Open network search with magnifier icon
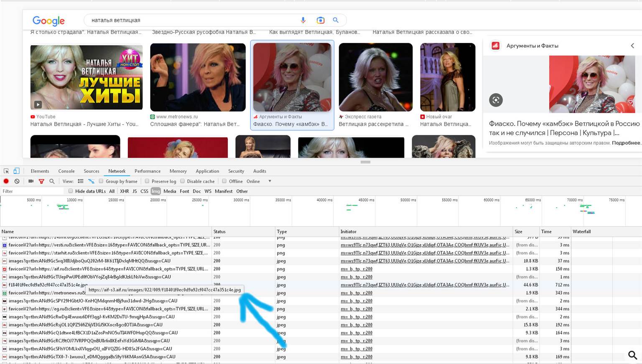Image resolution: width=642 pixels, height=364 pixels. pyautogui.click(x=52, y=181)
